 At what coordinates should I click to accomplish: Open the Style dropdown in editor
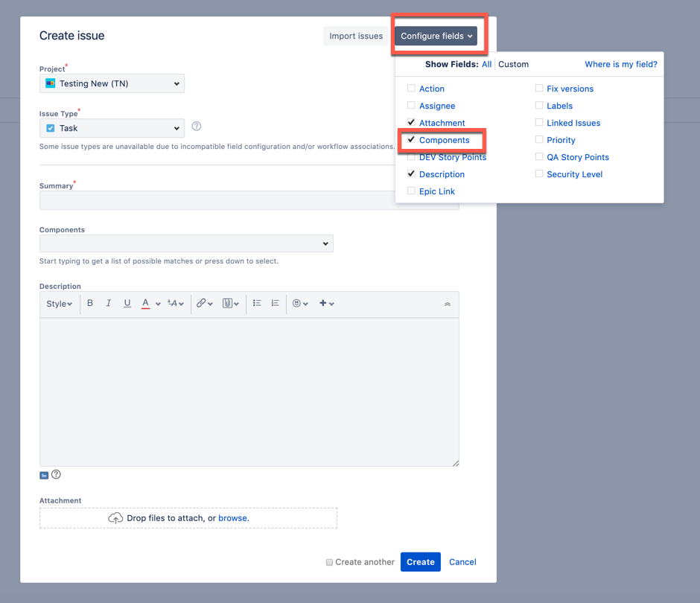pos(59,304)
